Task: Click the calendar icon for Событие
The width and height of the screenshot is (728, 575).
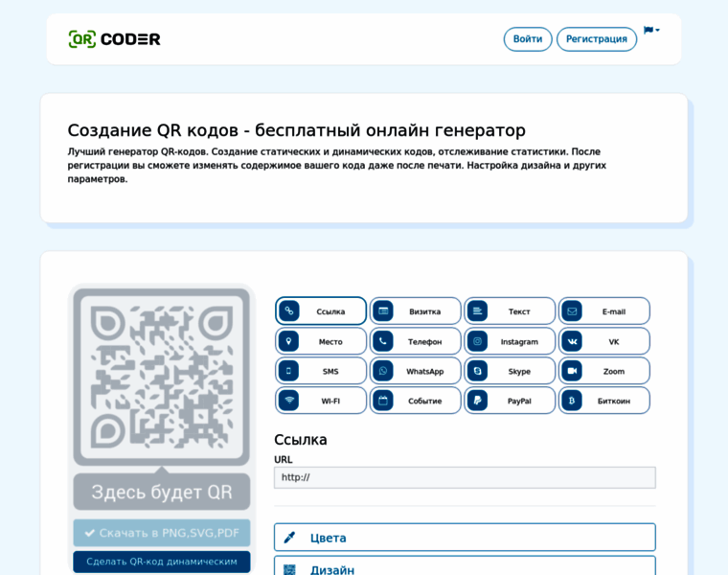Action: [383, 401]
